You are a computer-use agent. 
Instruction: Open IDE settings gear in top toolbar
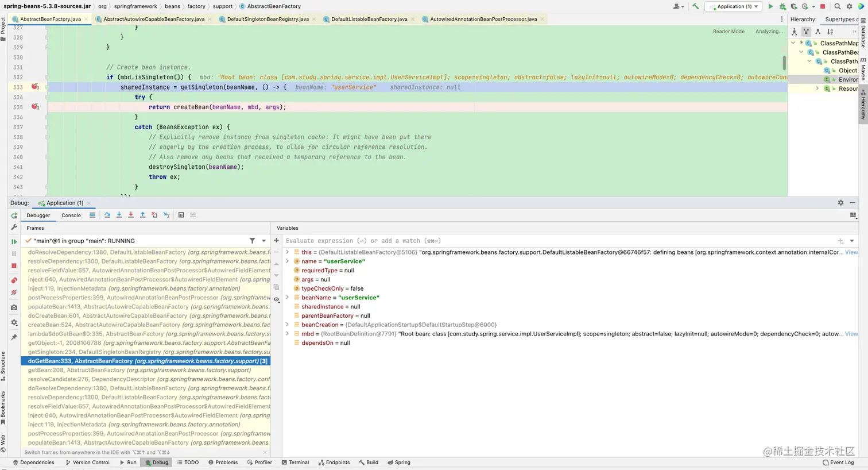click(x=849, y=6)
